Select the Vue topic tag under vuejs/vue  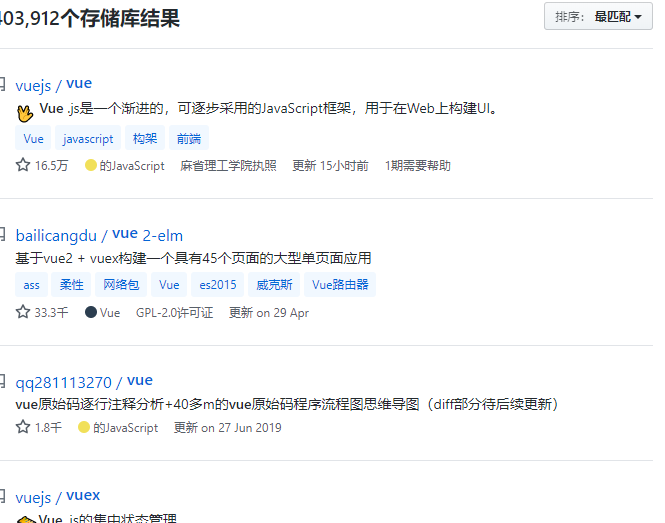pos(33,138)
